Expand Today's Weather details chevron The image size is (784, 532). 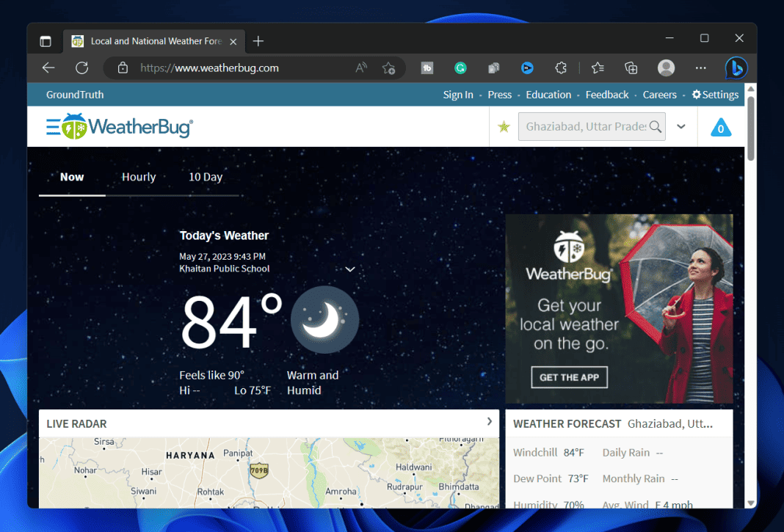coord(350,269)
